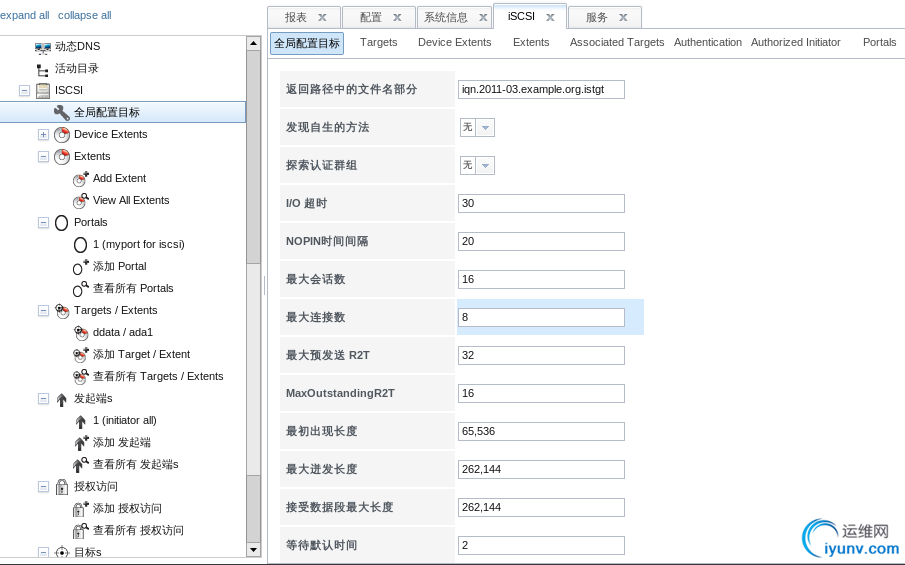
Task: Click the collapse all link
Action: click(x=85, y=15)
